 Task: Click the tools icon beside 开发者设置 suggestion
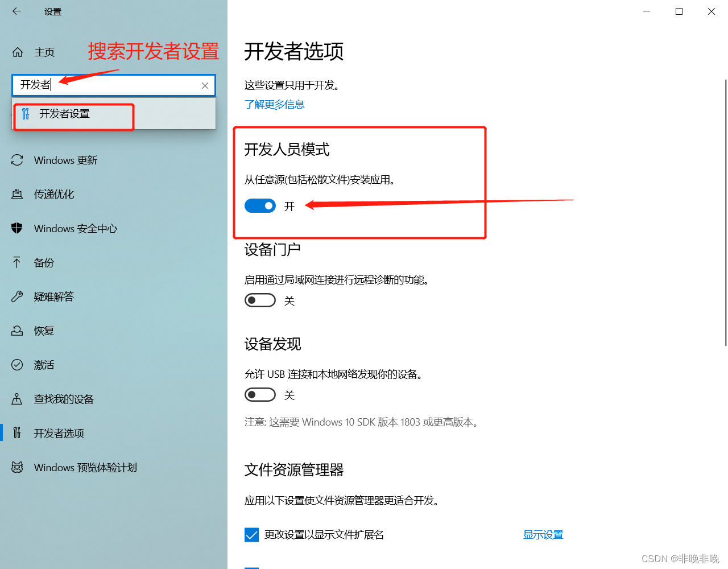tap(26, 114)
